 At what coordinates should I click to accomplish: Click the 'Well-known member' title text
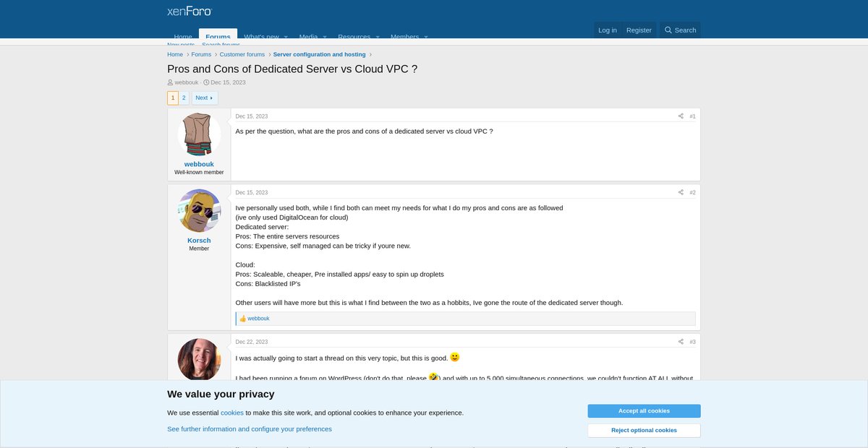pos(199,173)
